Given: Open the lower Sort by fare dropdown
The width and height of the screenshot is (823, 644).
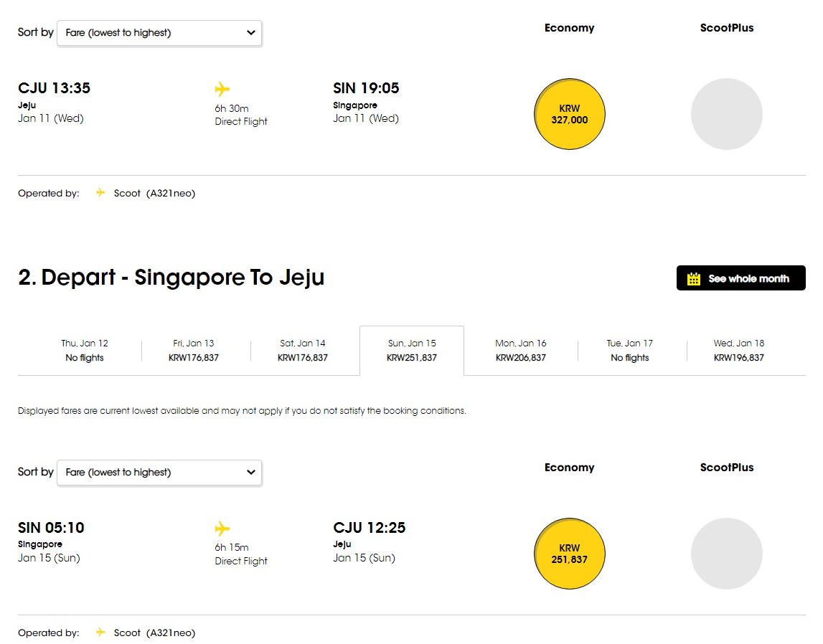Looking at the screenshot, I should pyautogui.click(x=159, y=473).
